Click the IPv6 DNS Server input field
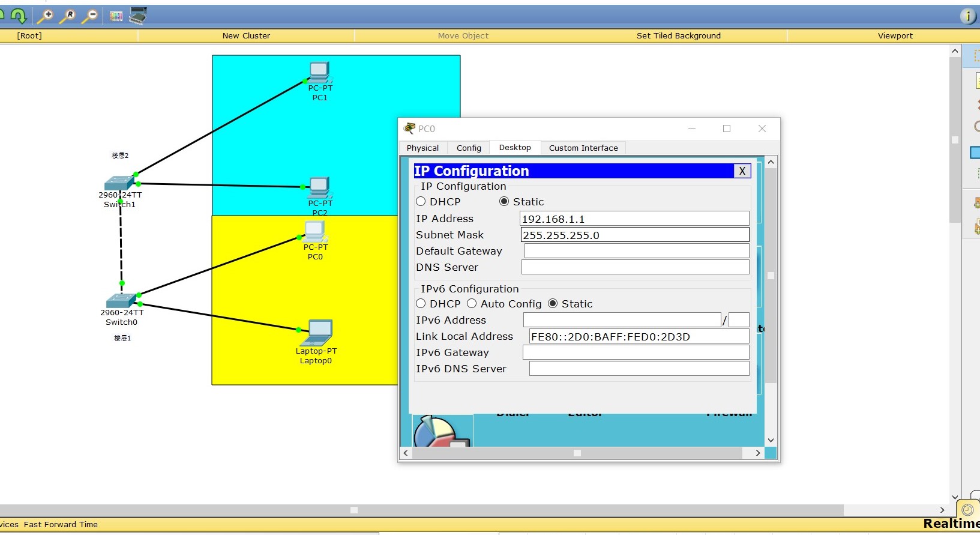 point(639,369)
